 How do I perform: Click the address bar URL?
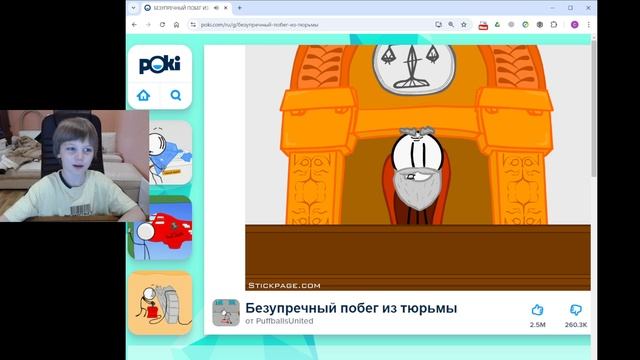coord(259,24)
